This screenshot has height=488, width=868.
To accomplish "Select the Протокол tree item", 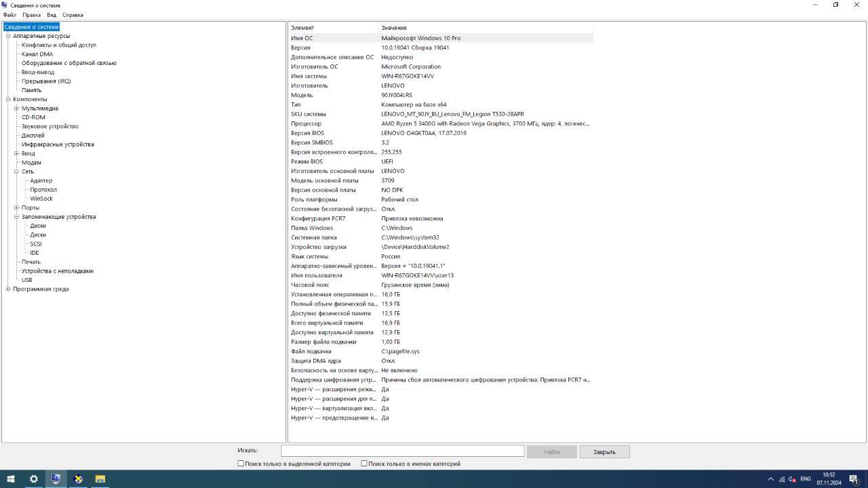I will [x=43, y=190].
